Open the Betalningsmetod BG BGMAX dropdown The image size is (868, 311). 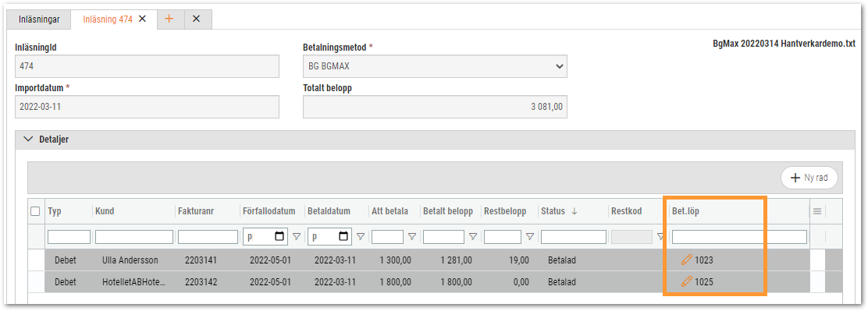click(x=435, y=66)
